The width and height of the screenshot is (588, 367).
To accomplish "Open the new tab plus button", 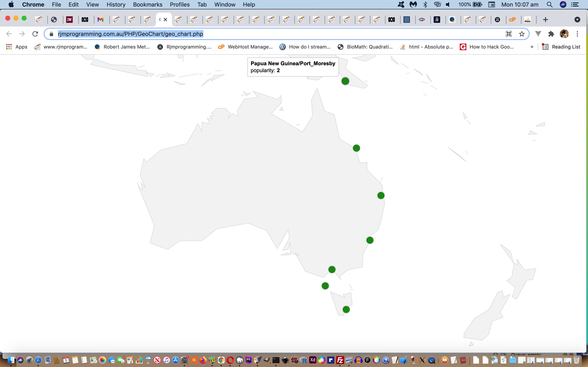I will pos(545,20).
